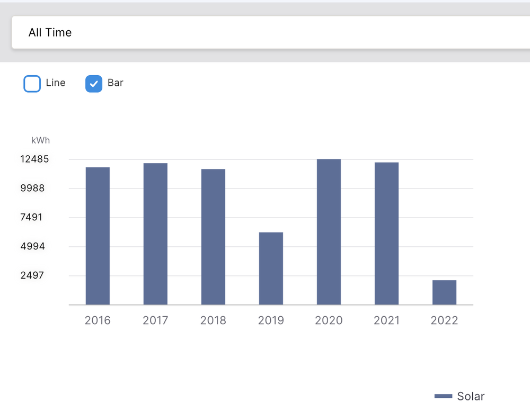Click the 2022 x-axis label
Viewport: 530px width, 420px height.
(444, 320)
